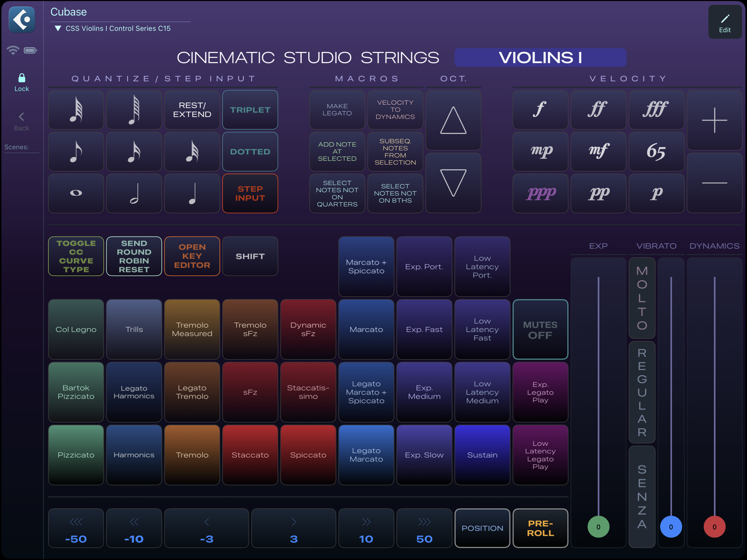The height and width of the screenshot is (560, 747).
Task: Shift octave up with triangle
Action: 453,120
